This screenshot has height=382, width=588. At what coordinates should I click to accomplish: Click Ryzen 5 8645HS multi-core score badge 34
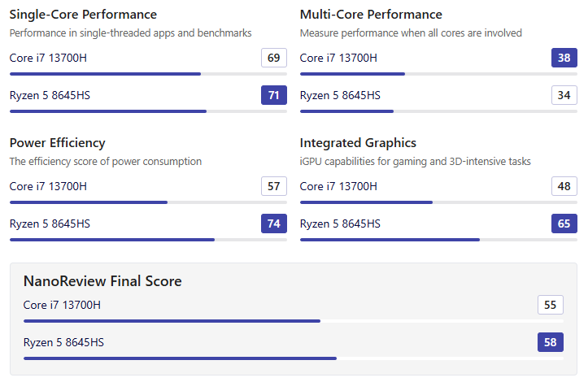564,95
